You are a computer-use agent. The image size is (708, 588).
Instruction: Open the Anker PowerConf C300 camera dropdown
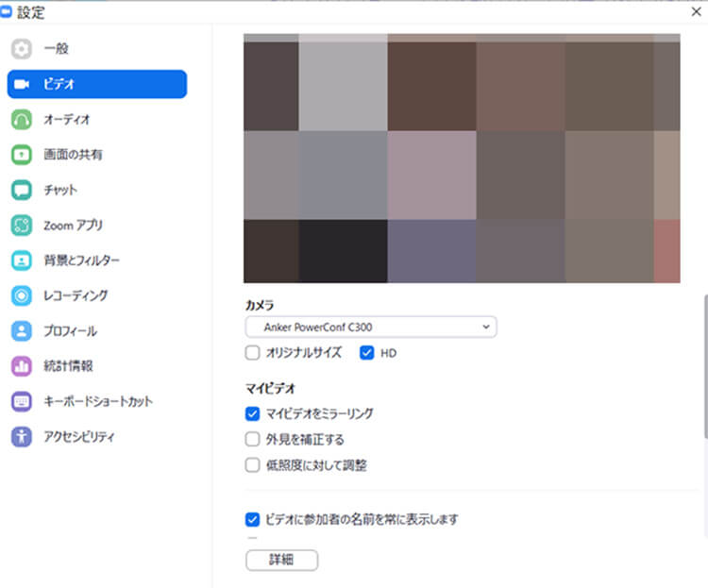pos(370,327)
